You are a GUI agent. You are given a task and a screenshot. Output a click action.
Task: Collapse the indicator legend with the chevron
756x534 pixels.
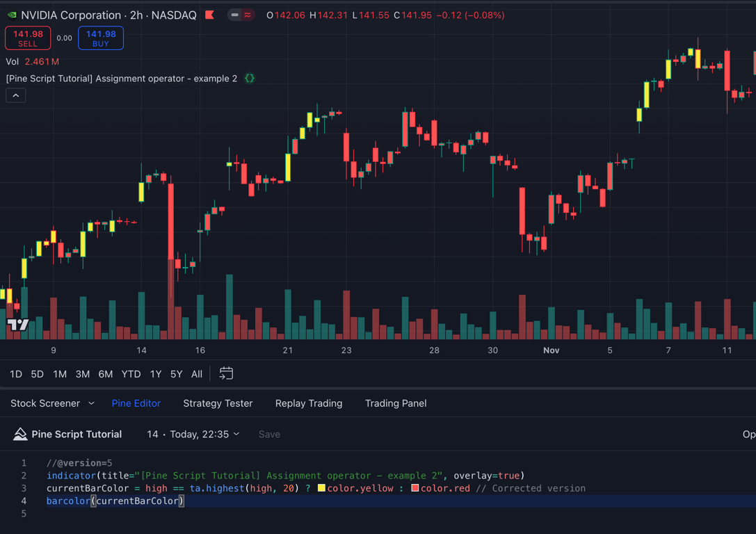[x=16, y=95]
